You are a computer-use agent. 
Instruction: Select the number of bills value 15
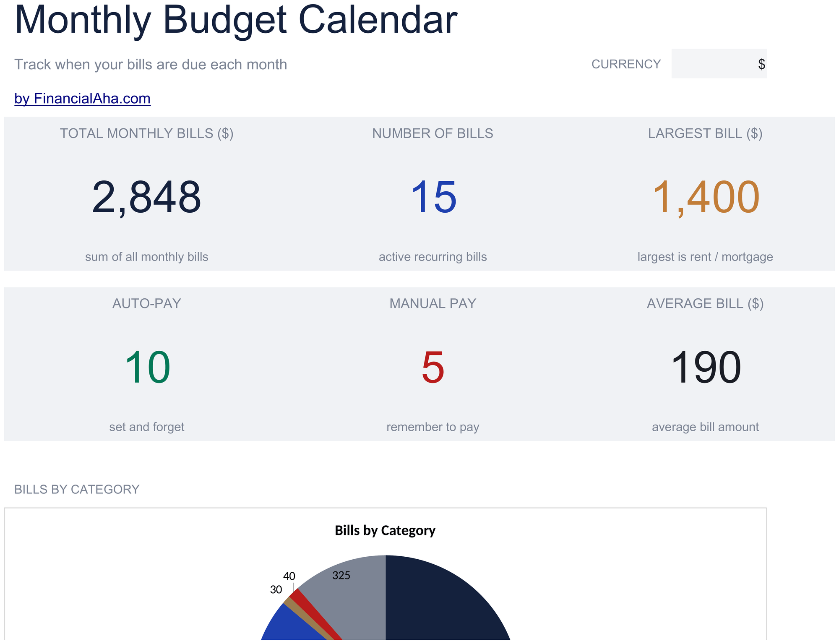[433, 197]
